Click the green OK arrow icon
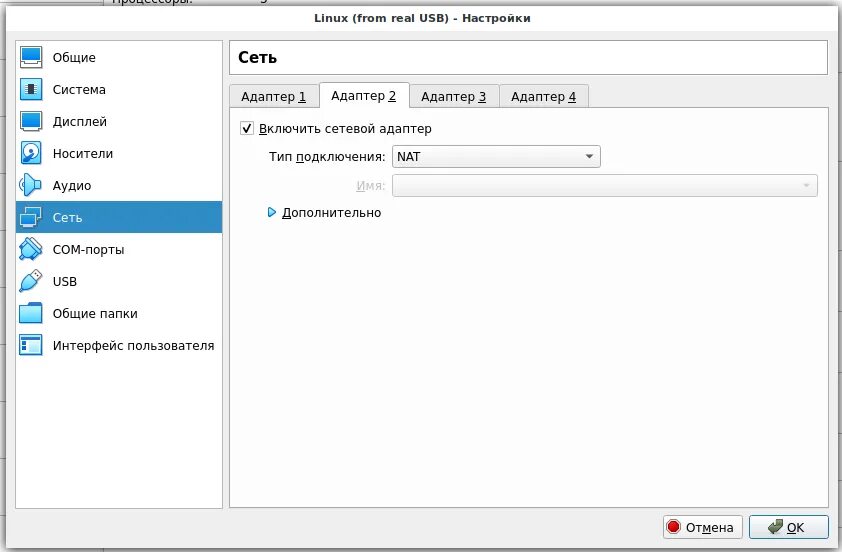This screenshot has width=842, height=552. 775,527
